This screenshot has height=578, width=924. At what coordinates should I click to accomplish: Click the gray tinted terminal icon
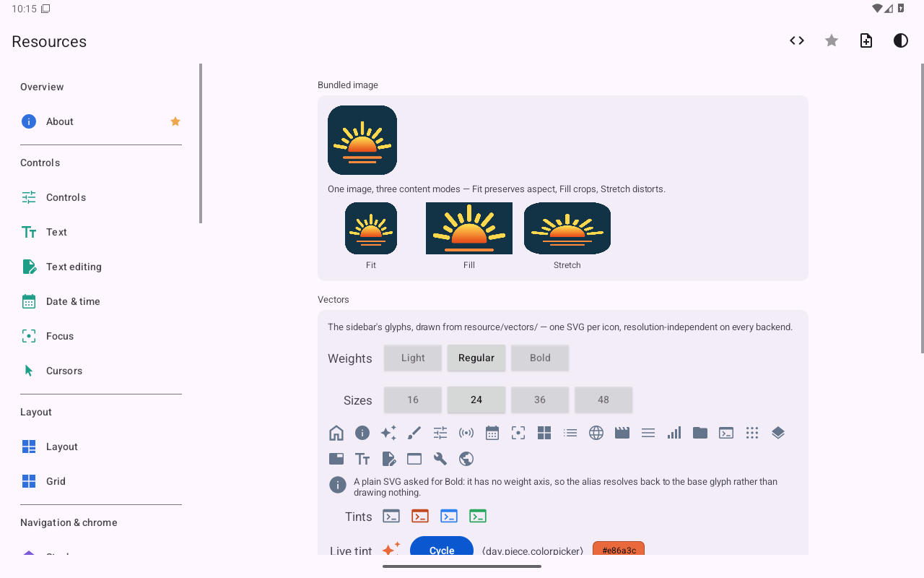pyautogui.click(x=391, y=516)
